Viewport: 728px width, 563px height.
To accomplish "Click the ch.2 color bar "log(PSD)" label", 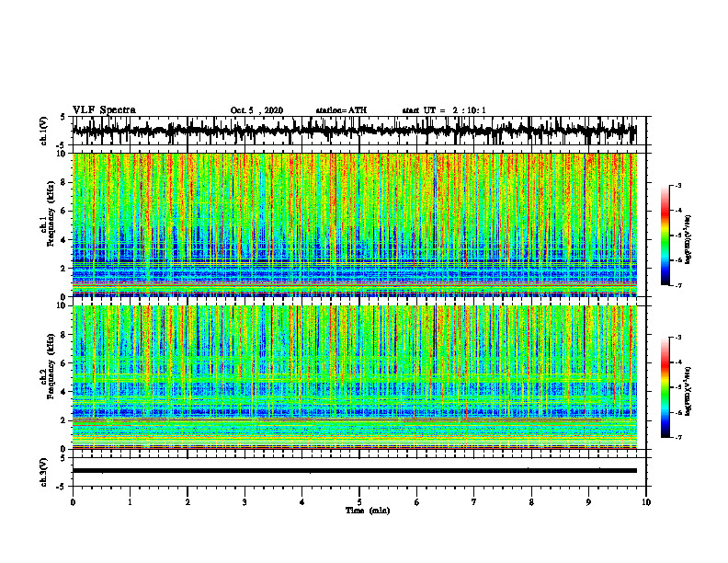I will point(688,391).
